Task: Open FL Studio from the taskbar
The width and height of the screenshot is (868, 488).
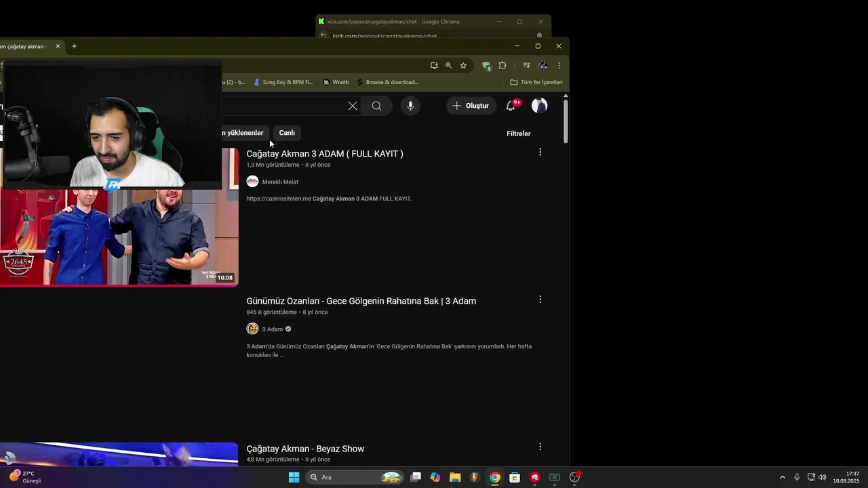Action: 475,477
